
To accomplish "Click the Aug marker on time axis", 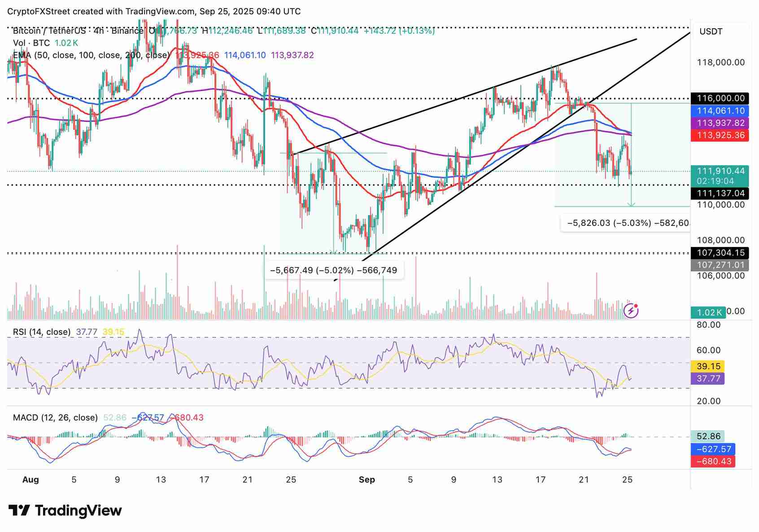I will 31,480.
